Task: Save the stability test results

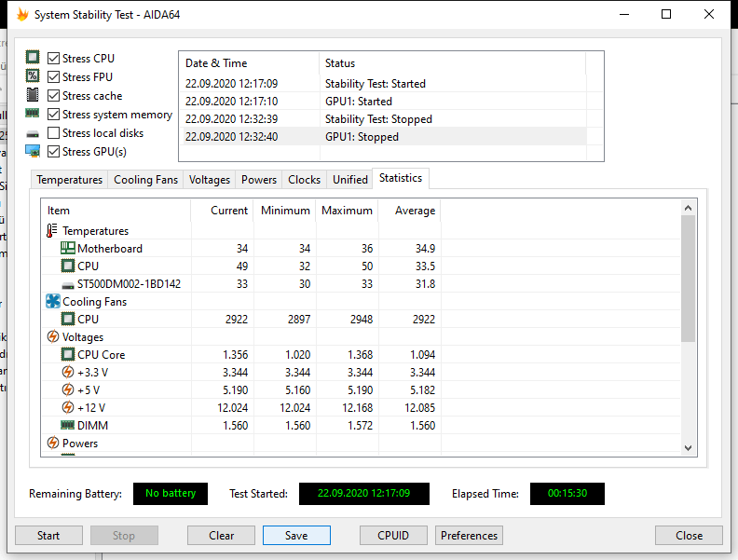Action: click(x=296, y=536)
